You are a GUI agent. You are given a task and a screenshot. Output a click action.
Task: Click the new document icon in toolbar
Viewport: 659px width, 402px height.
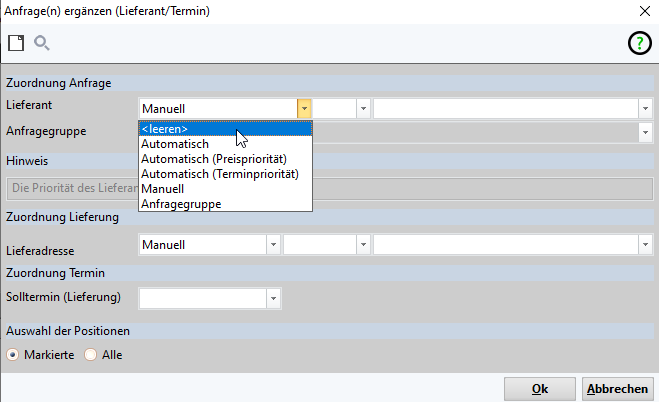pos(15,42)
